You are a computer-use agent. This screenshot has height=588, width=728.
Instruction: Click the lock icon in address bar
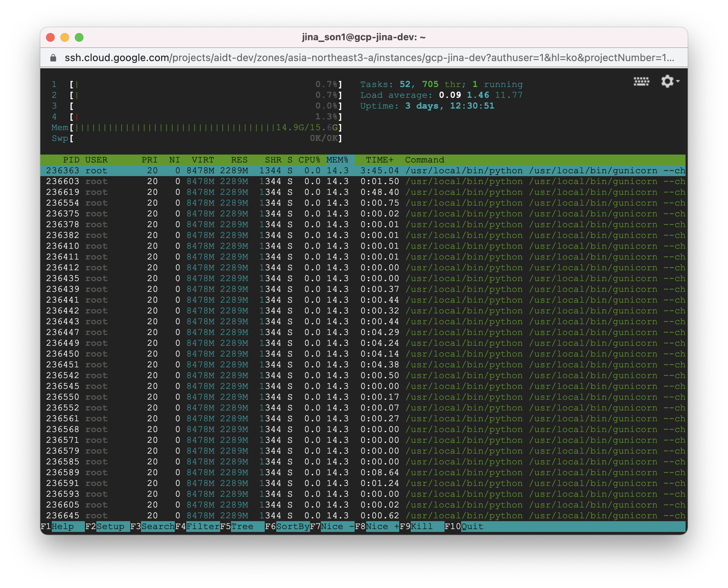pos(53,58)
